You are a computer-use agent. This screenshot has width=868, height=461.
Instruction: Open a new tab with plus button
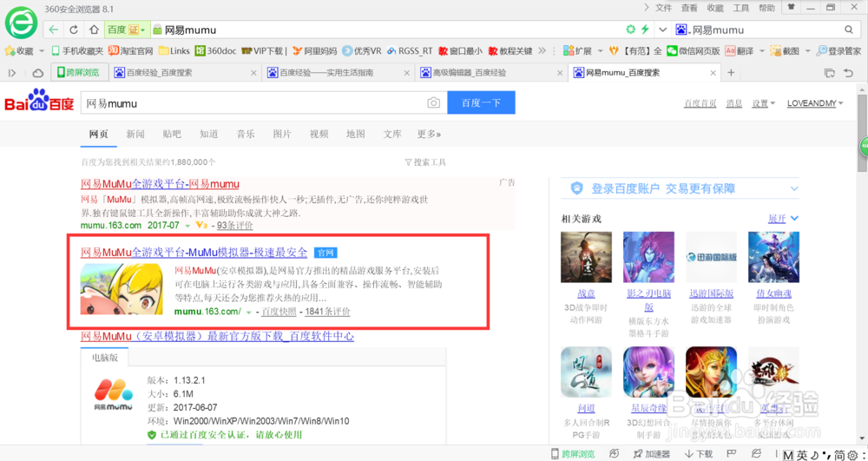point(731,73)
